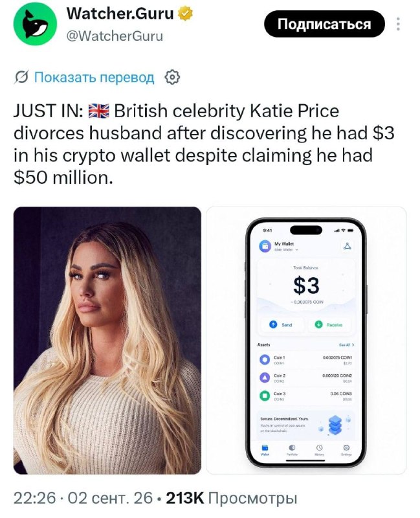This screenshot has width=420, height=518.
Task: Click the green Receive arrow icon
Action: (x=318, y=324)
